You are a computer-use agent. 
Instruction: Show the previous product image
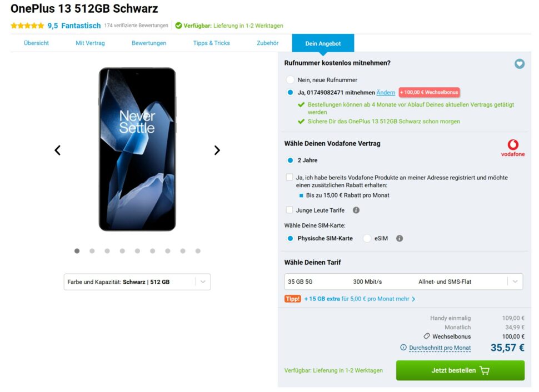pyautogui.click(x=57, y=150)
